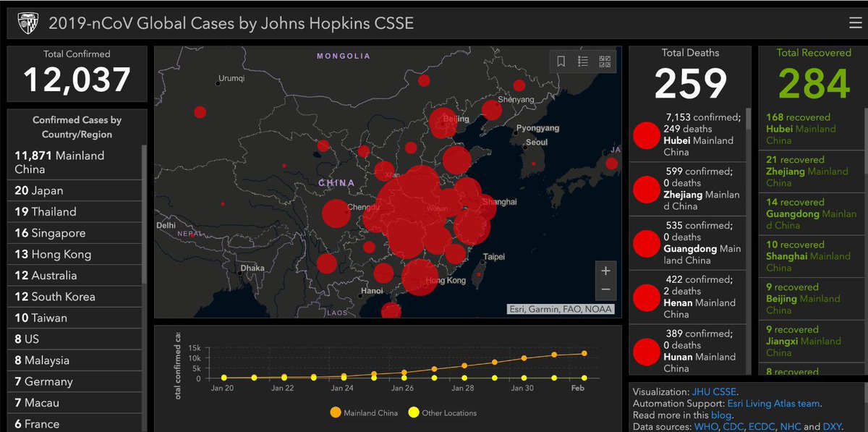The image size is (868, 432).
Task: Select 14 recovered Guangdong entry
Action: pyautogui.click(x=811, y=213)
